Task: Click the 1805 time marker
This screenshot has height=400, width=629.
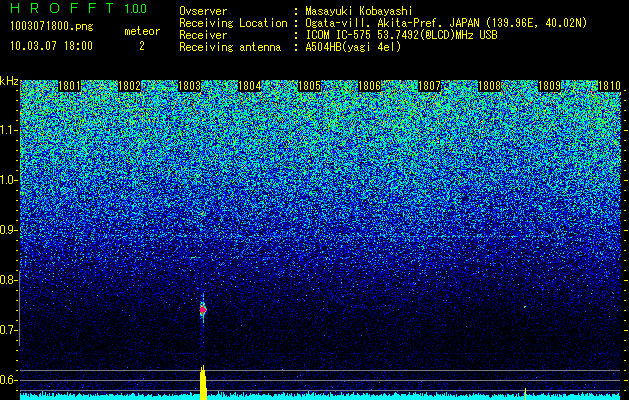Action: pos(310,86)
